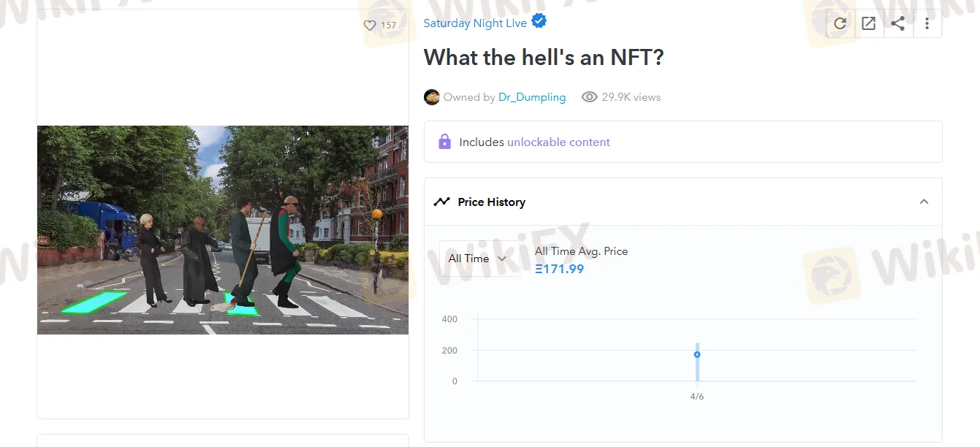
Task: Click the 200 y-axis label
Action: click(x=449, y=351)
